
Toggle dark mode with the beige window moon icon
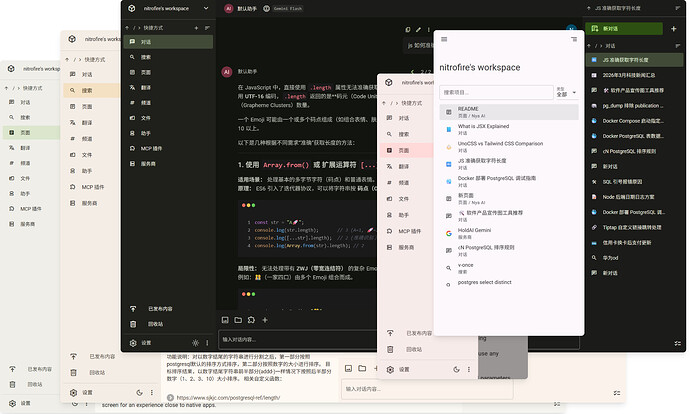(139, 392)
